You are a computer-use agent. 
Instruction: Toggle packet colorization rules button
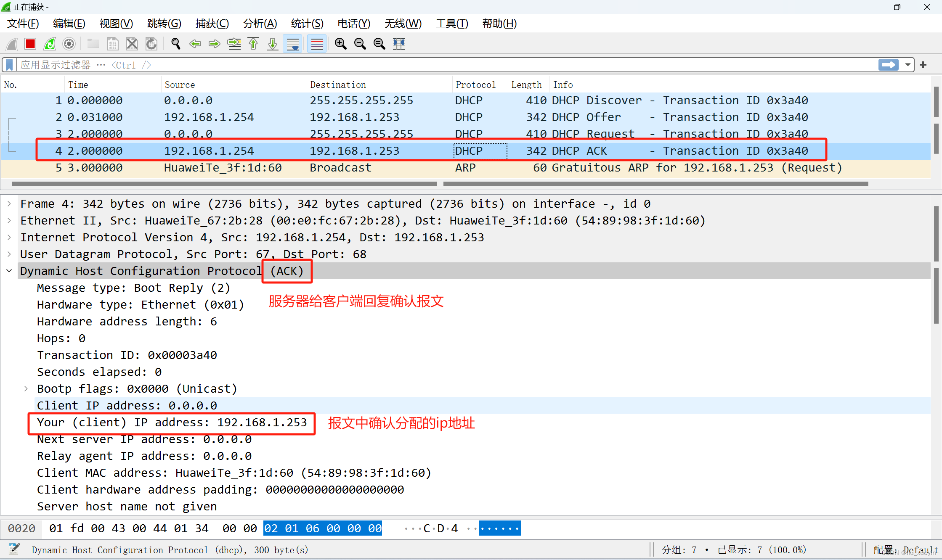(x=317, y=44)
